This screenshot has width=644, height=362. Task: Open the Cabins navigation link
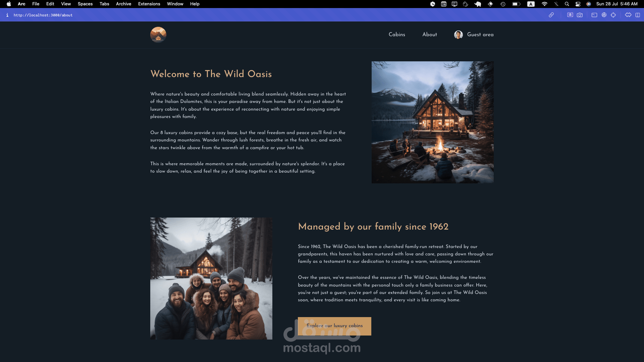[397, 35]
